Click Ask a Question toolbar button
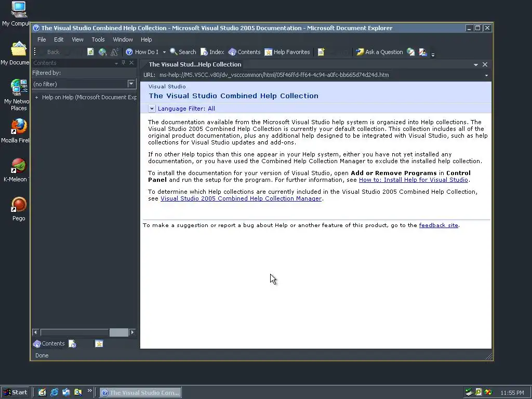The width and height of the screenshot is (532, 399). pos(379,52)
